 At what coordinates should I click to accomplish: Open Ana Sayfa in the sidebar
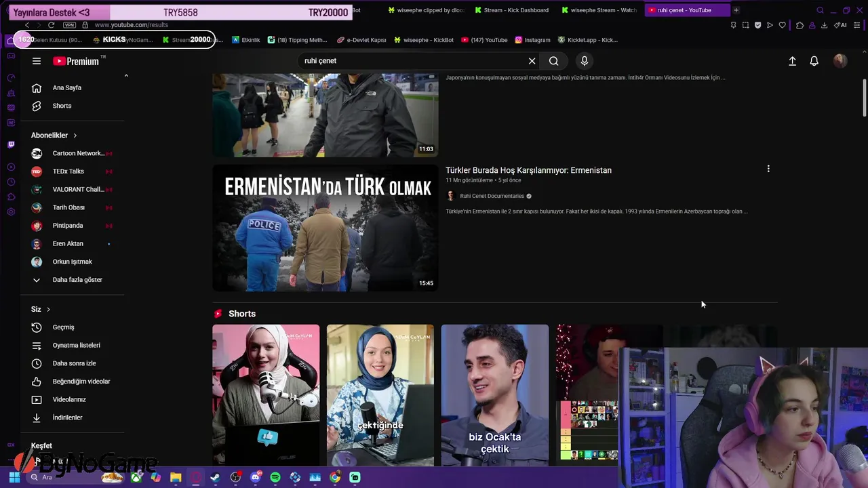tap(73, 87)
